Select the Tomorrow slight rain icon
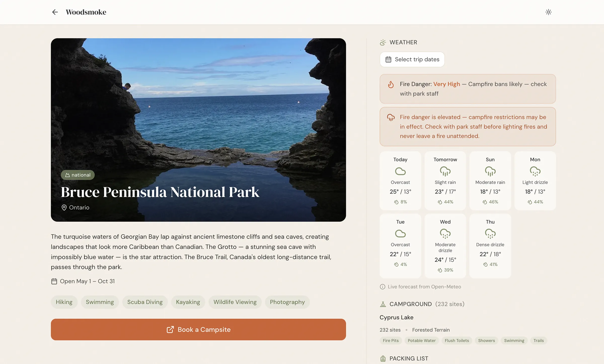Image resolution: width=604 pixels, height=364 pixels. coord(445,171)
